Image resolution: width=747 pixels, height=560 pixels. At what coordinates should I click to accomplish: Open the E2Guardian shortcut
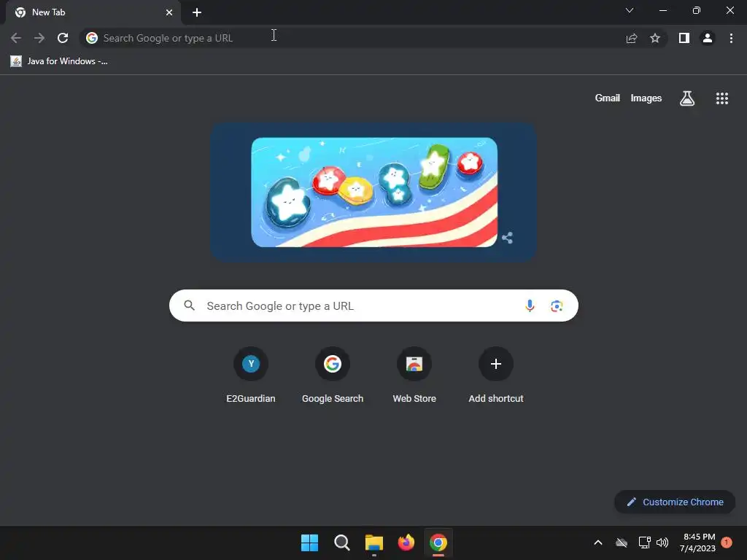point(251,376)
